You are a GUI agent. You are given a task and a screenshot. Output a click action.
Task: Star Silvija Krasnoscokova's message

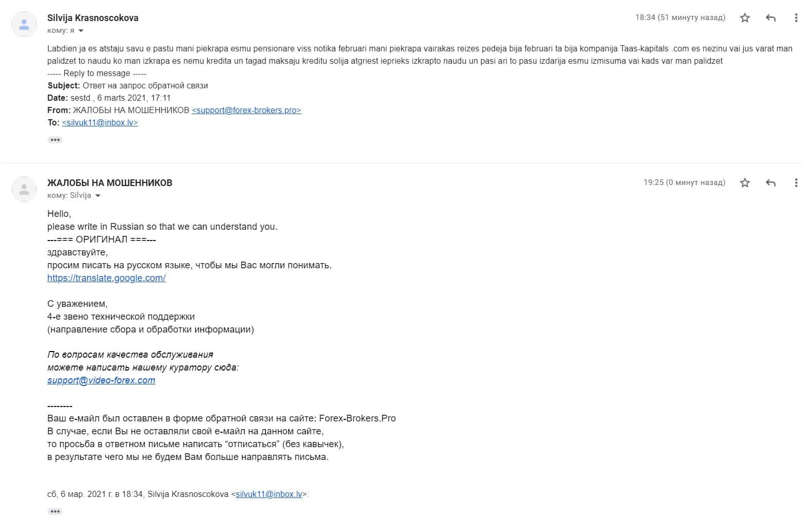point(745,18)
